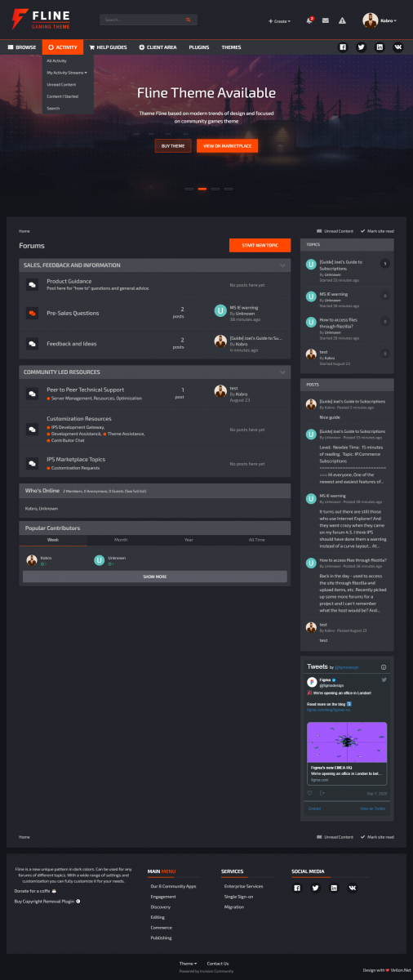Collapse the Sales, Feedback and Information category
This screenshot has width=413, height=980.
click(282, 265)
